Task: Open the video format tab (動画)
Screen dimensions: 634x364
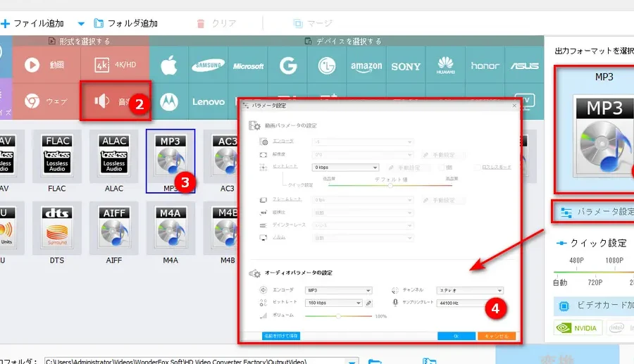Action: point(44,65)
